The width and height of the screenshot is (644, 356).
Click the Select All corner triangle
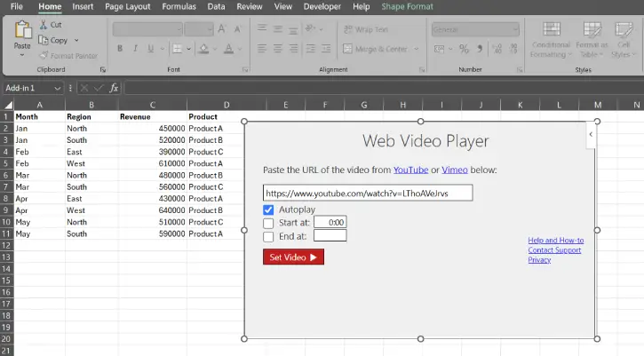pos(8,105)
